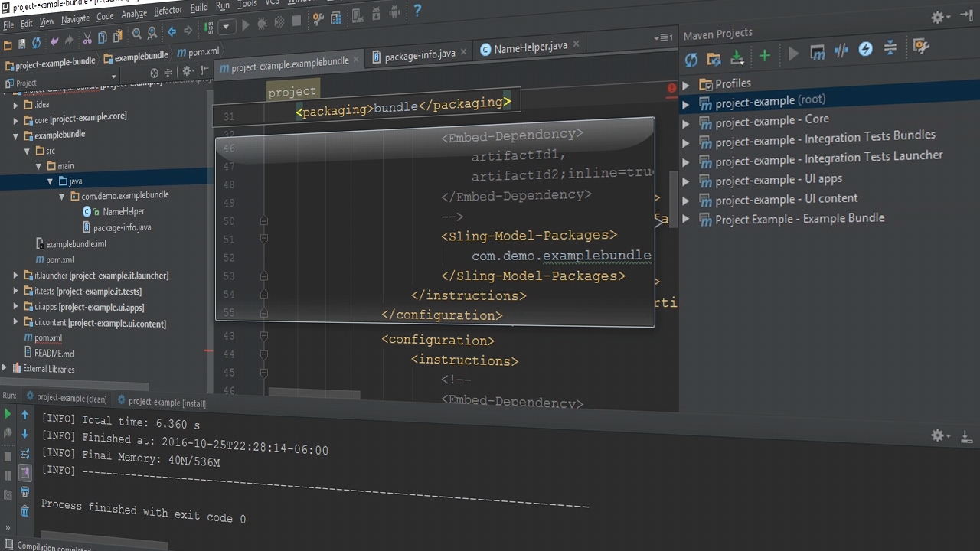Switch to the package-info.java editor tab

point(419,55)
